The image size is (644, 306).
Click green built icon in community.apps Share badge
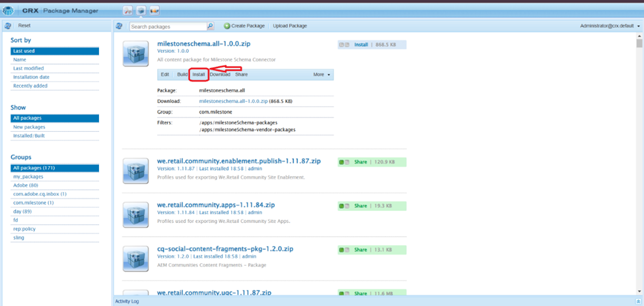(341, 206)
